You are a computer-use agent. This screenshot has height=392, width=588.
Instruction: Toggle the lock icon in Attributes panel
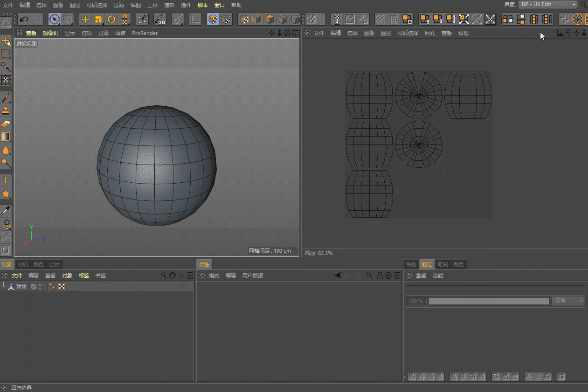tap(380, 275)
